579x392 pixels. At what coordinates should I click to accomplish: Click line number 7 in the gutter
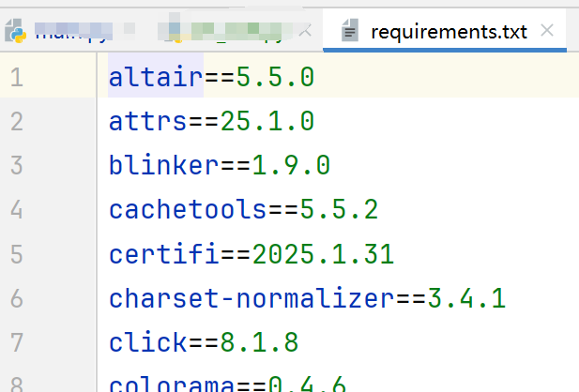point(16,343)
